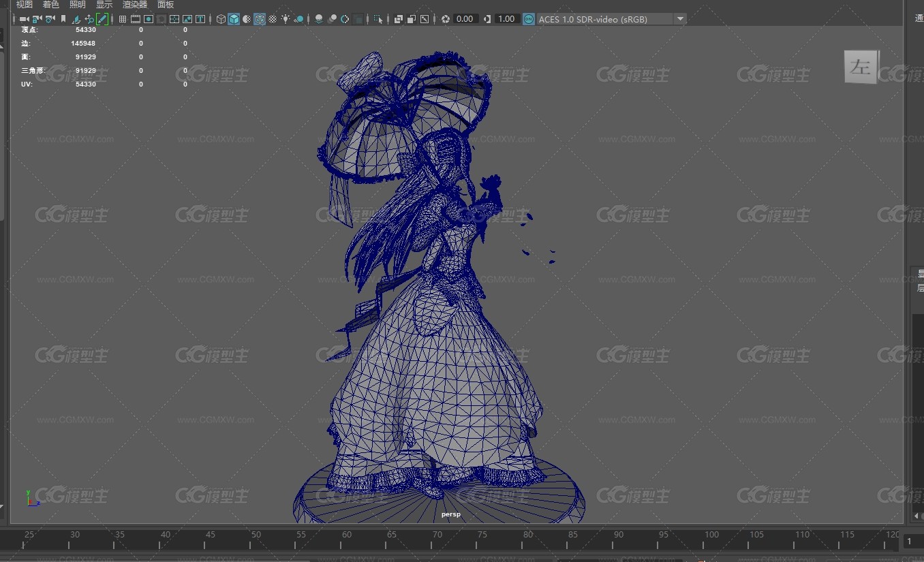The height and width of the screenshot is (562, 924).
Task: Click the Exposure aperture icon
Action: pyautogui.click(x=445, y=19)
